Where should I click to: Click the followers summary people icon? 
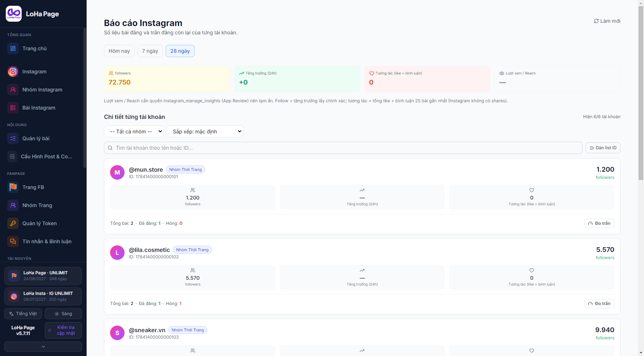click(x=111, y=73)
